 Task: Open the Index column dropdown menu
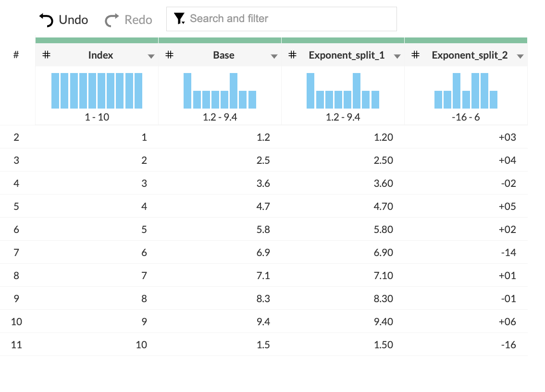(x=151, y=56)
